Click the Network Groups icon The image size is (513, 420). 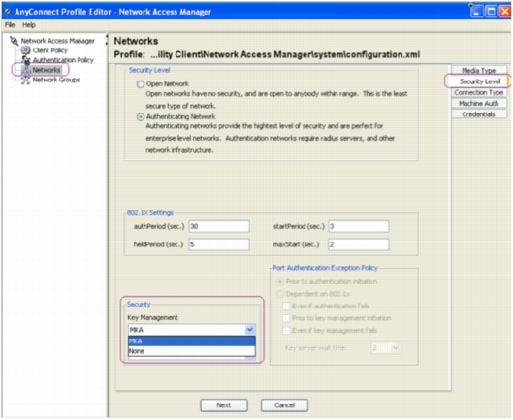click(26, 80)
